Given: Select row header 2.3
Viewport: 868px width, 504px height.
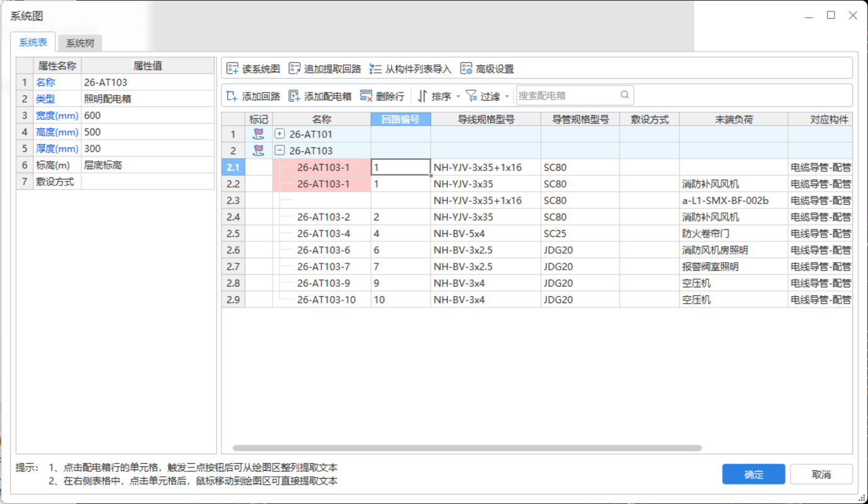Looking at the screenshot, I should pos(233,200).
